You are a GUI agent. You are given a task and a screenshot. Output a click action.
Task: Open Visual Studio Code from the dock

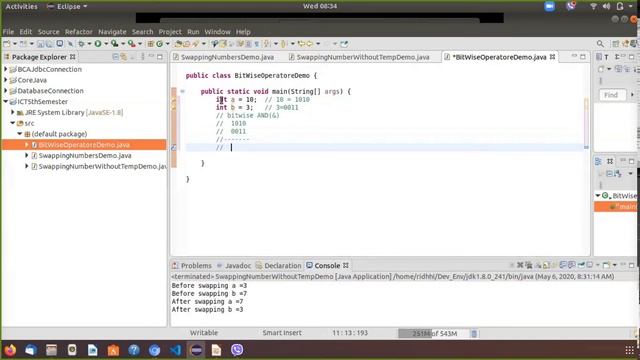(175, 350)
